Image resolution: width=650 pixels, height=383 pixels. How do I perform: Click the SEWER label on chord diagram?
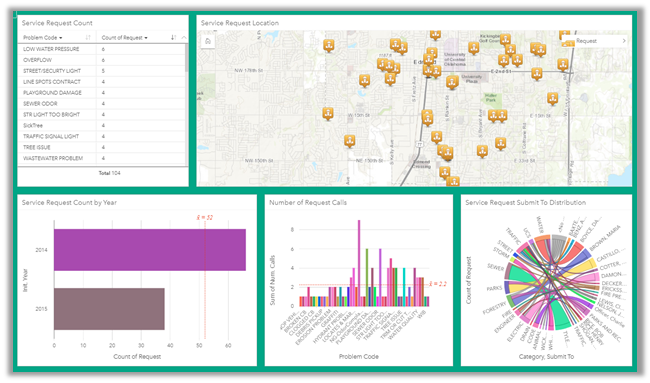tap(496, 267)
